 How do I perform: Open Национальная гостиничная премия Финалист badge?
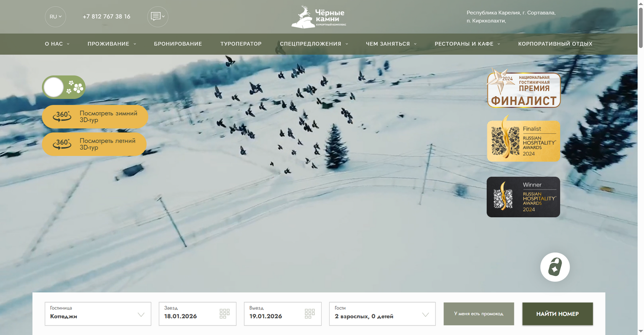(x=524, y=89)
